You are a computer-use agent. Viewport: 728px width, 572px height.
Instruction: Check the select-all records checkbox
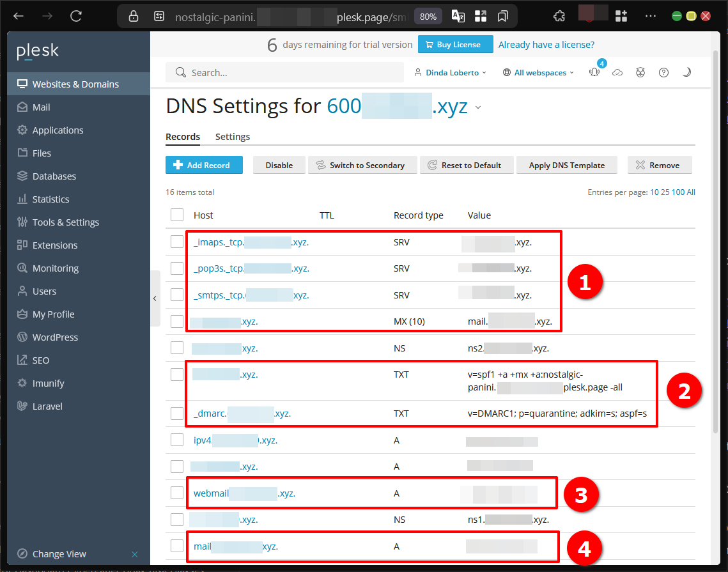[x=176, y=215]
